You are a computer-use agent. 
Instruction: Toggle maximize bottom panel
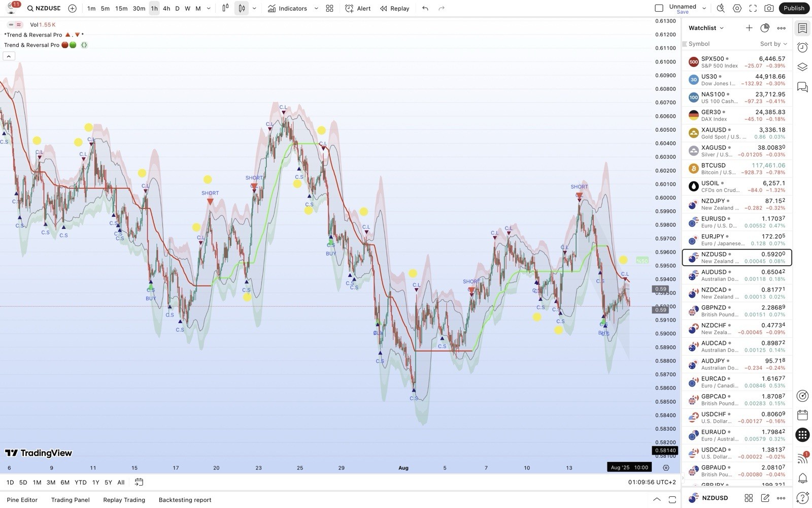(672, 499)
